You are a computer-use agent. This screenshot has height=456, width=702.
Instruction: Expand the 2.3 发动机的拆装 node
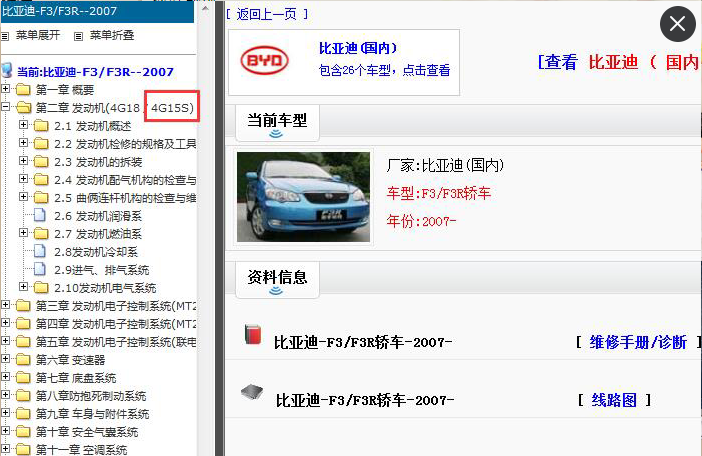coord(24,160)
